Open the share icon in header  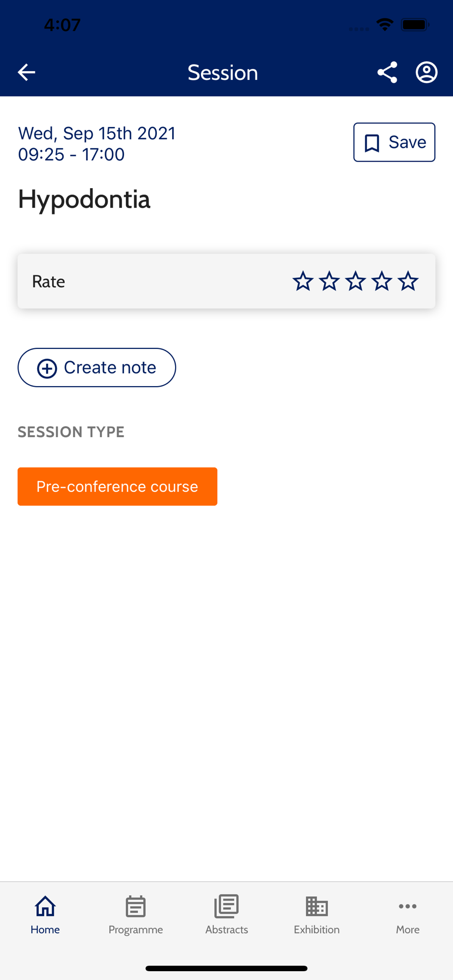tap(387, 73)
